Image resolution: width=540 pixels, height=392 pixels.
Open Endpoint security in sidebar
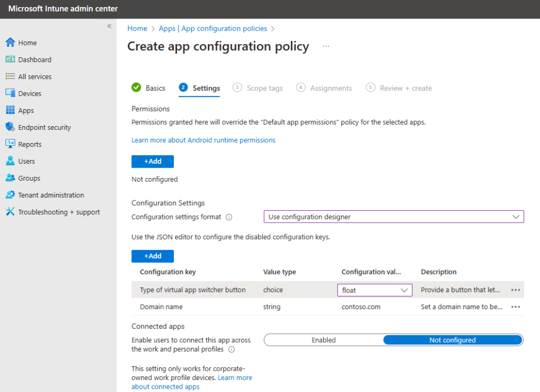(44, 127)
